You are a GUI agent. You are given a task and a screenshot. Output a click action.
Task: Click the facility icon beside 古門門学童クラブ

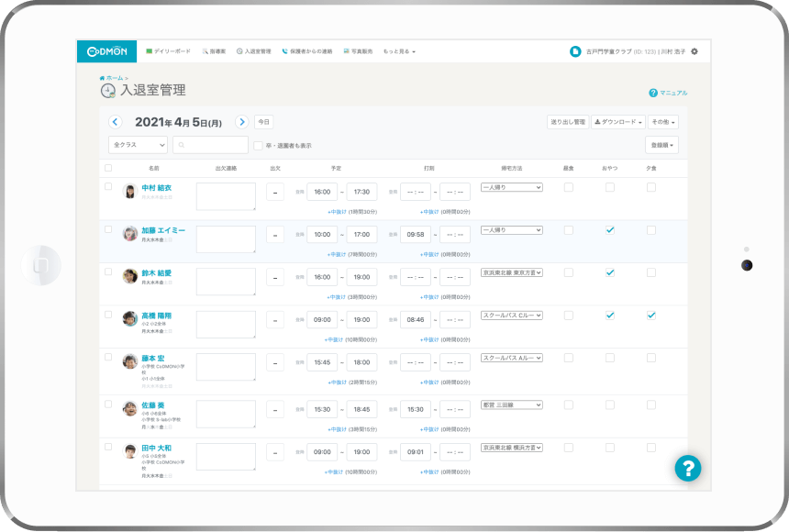(x=575, y=51)
